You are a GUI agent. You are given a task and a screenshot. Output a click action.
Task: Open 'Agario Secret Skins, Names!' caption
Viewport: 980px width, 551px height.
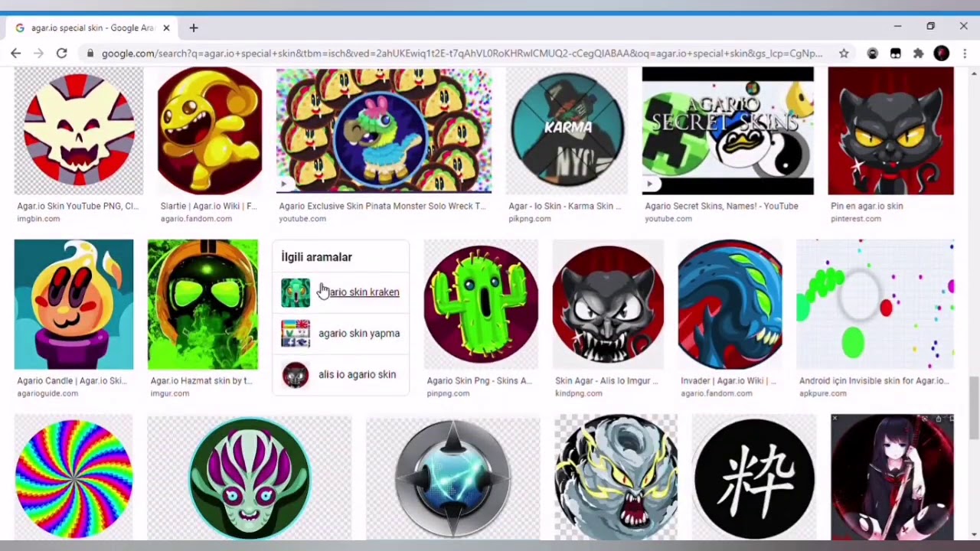click(721, 206)
